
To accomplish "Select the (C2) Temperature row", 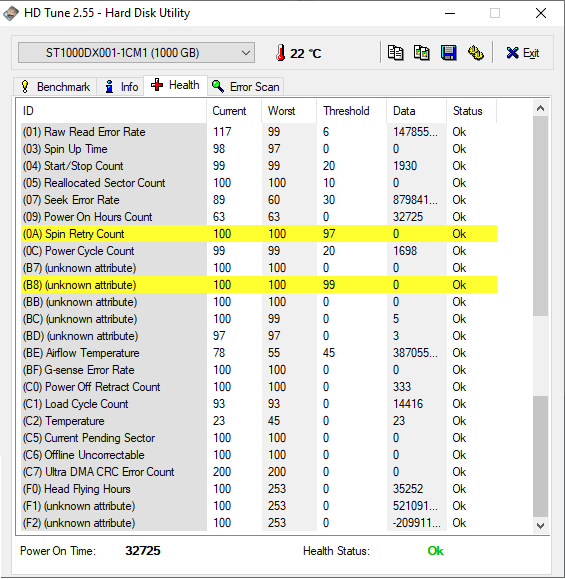I will [259, 421].
